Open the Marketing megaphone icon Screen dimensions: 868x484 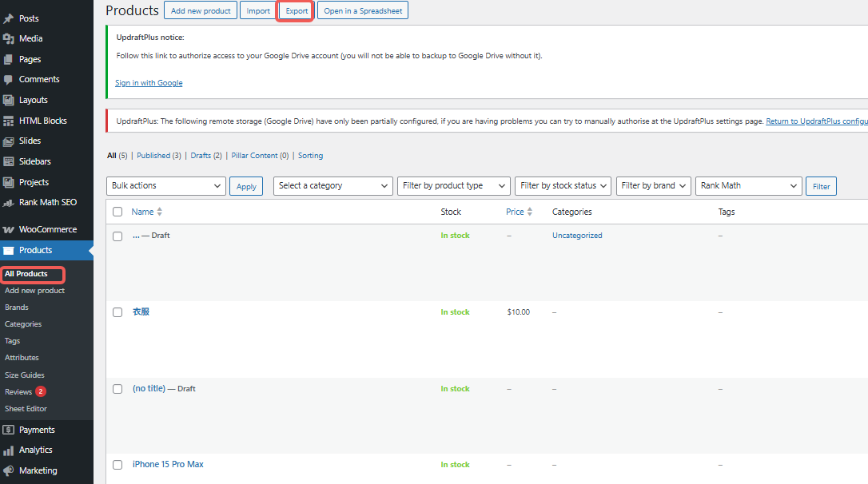pyautogui.click(x=10, y=470)
